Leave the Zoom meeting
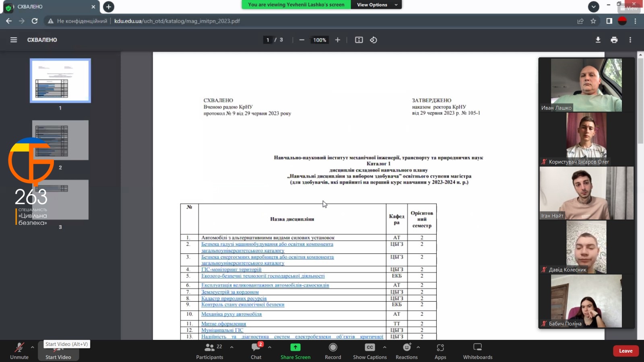 626,351
